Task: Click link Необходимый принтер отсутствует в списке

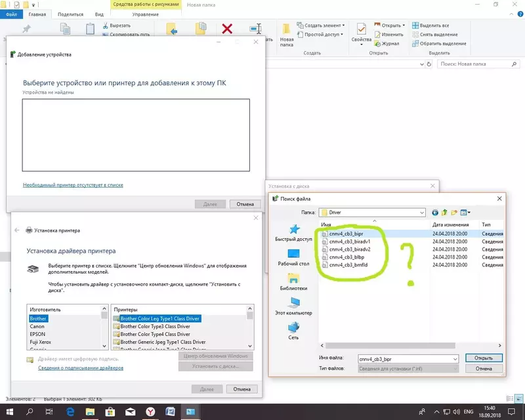Action: [x=73, y=185]
